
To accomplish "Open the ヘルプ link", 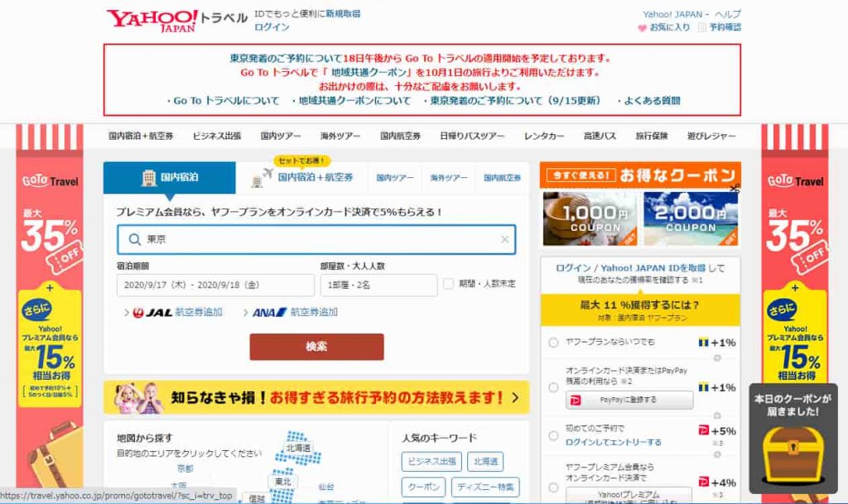I will [x=727, y=15].
